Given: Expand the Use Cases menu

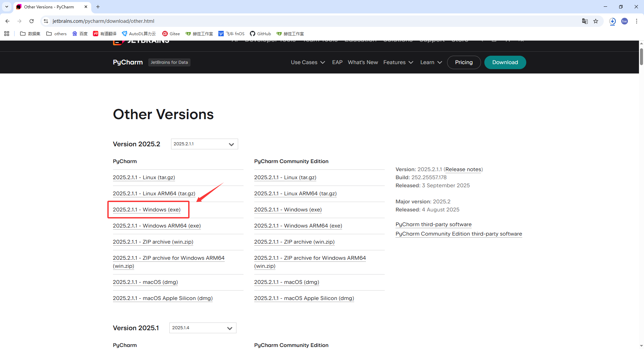Looking at the screenshot, I should [x=308, y=62].
